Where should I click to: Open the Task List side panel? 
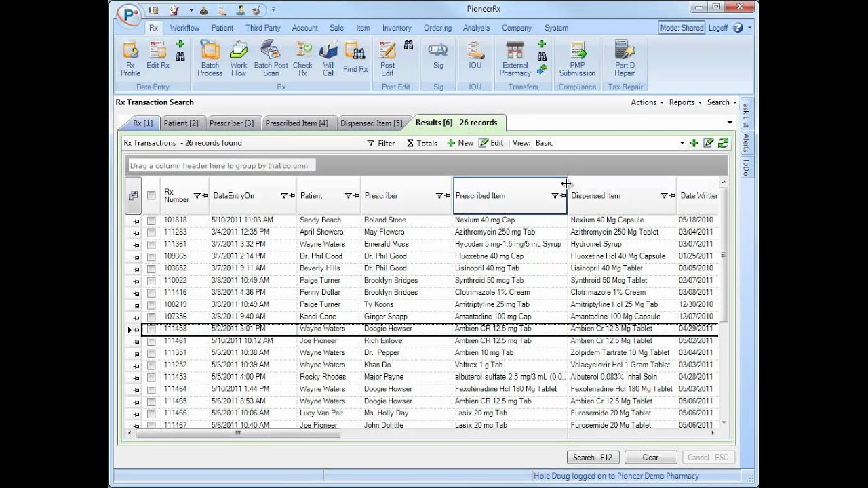pos(746,113)
